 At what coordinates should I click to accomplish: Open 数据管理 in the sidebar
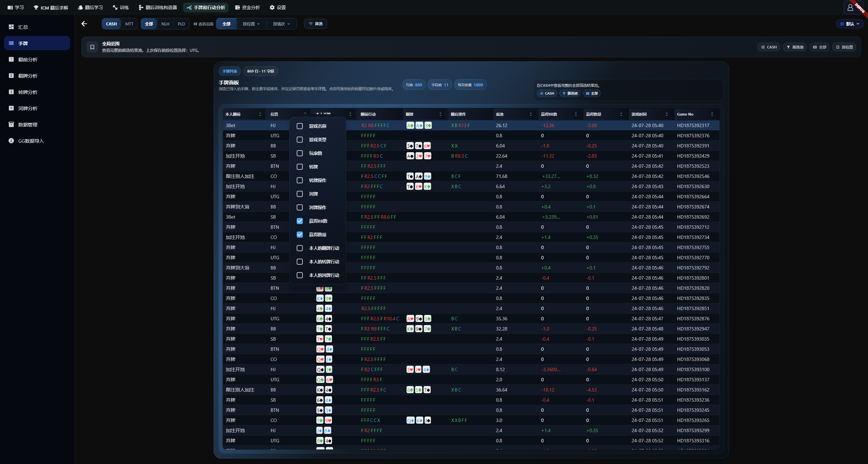click(x=37, y=125)
